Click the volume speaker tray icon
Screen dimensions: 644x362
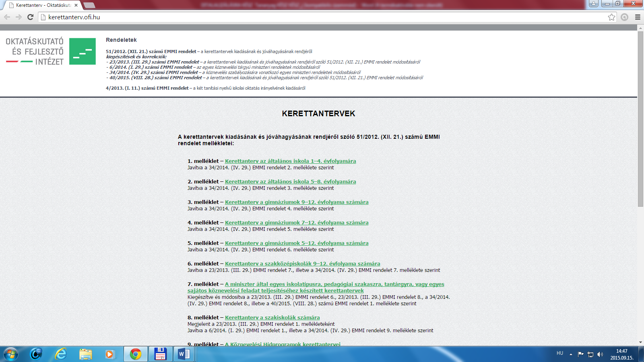coord(600,354)
